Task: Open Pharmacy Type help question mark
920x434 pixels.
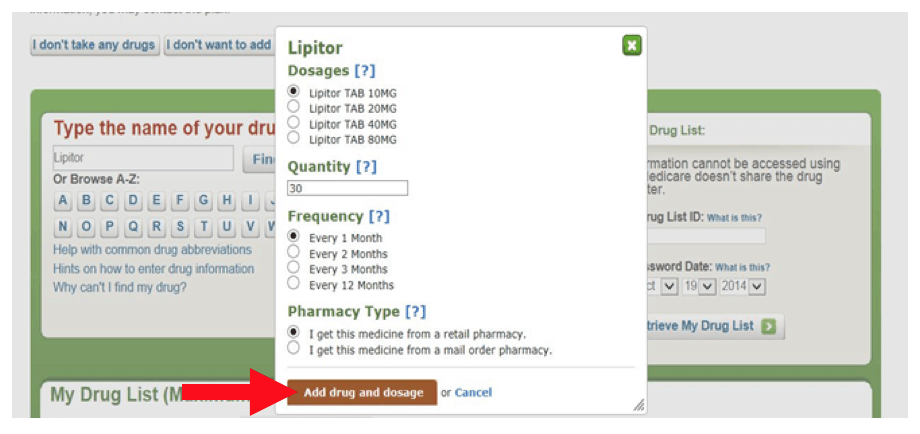Action: tap(415, 311)
